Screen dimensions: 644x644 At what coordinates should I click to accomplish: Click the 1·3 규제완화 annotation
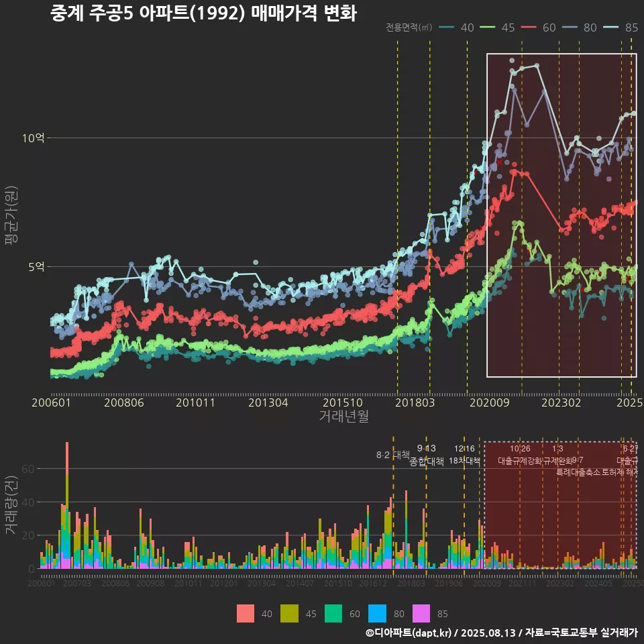[557, 455]
